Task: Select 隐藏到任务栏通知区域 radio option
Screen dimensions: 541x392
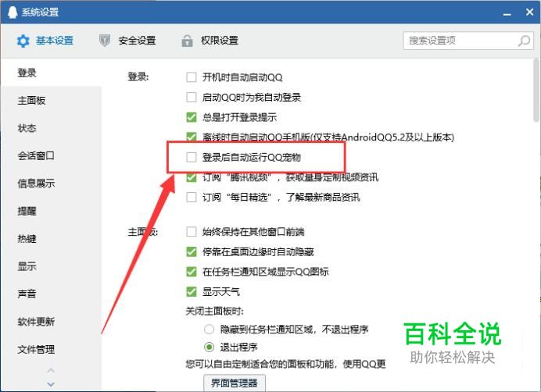Action: (209, 330)
